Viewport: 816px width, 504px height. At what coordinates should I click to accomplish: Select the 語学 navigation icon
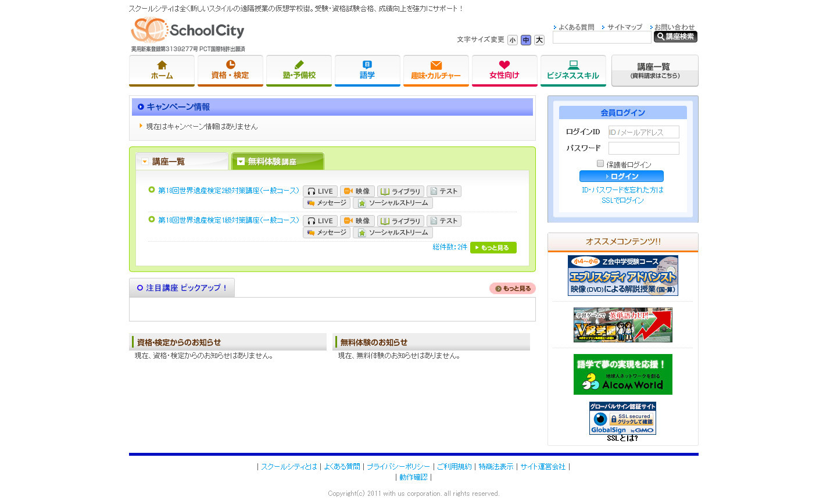pos(367,70)
